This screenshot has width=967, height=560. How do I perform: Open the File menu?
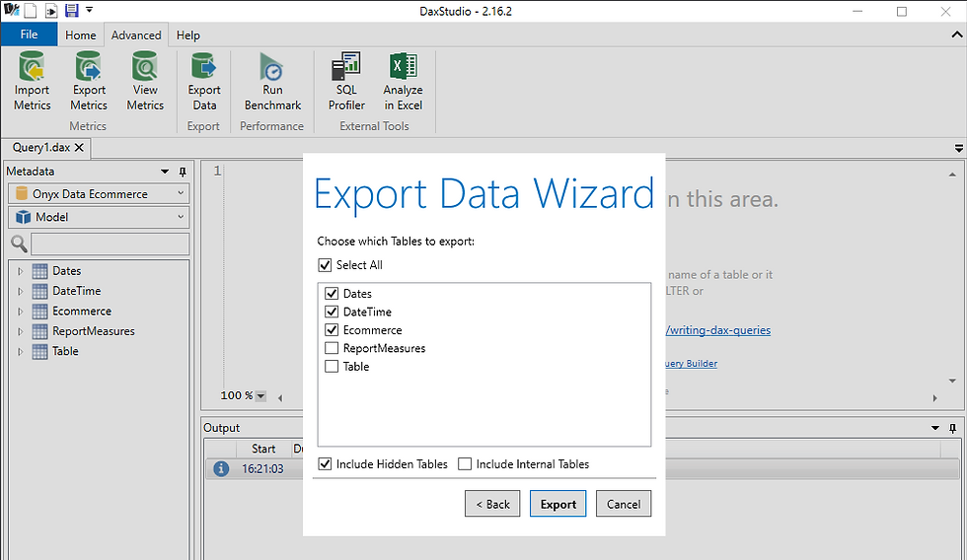(29, 35)
